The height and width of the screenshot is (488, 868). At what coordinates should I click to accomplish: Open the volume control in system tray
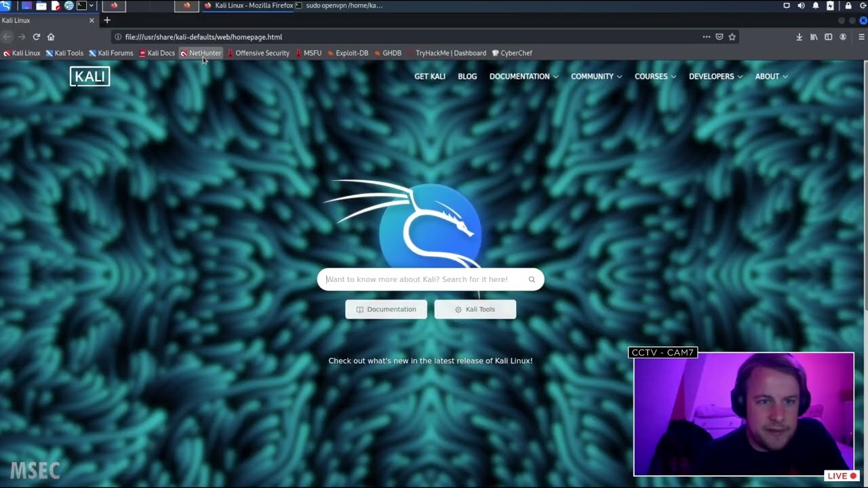click(x=801, y=5)
